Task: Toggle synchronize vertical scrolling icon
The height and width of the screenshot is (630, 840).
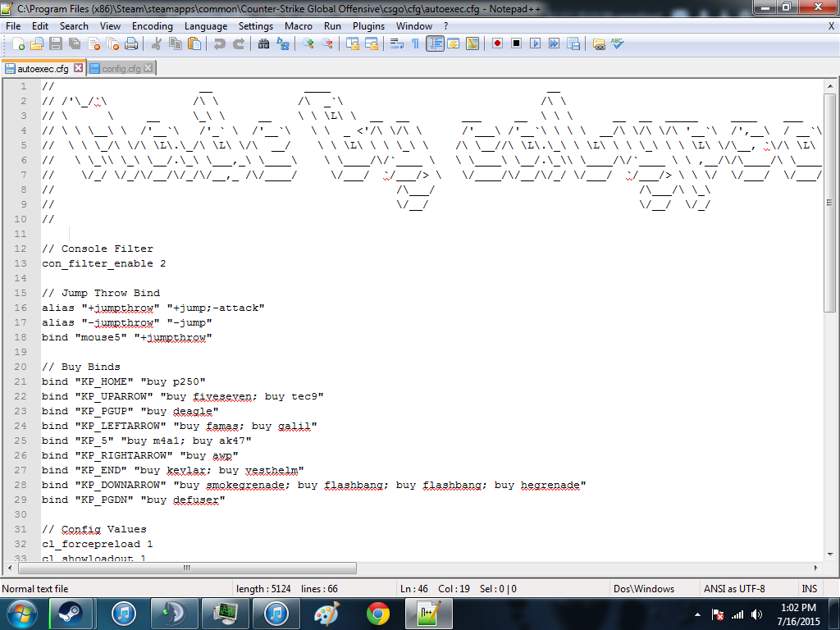Action: (352, 44)
